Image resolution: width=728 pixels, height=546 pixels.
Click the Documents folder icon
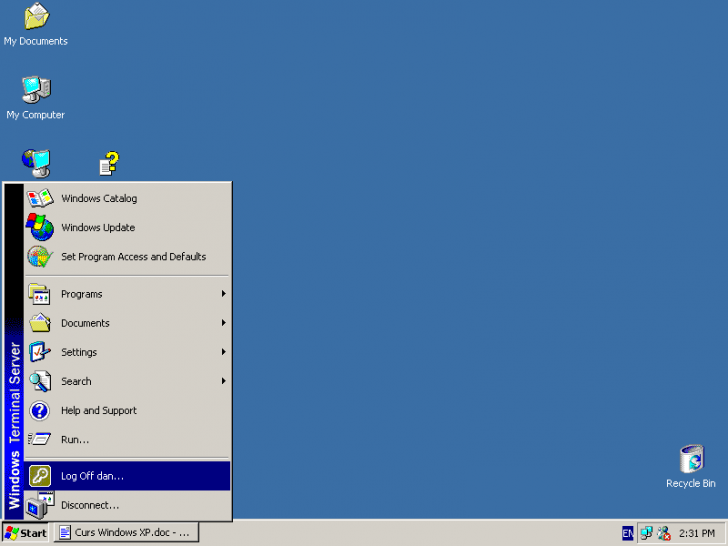tap(40, 323)
